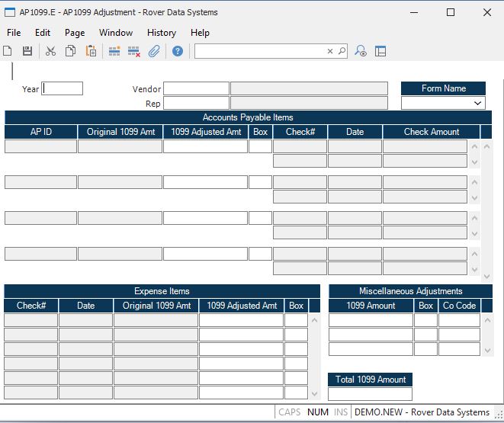Image resolution: width=504 pixels, height=423 pixels.
Task: Click the New record icon
Action: coord(8,51)
